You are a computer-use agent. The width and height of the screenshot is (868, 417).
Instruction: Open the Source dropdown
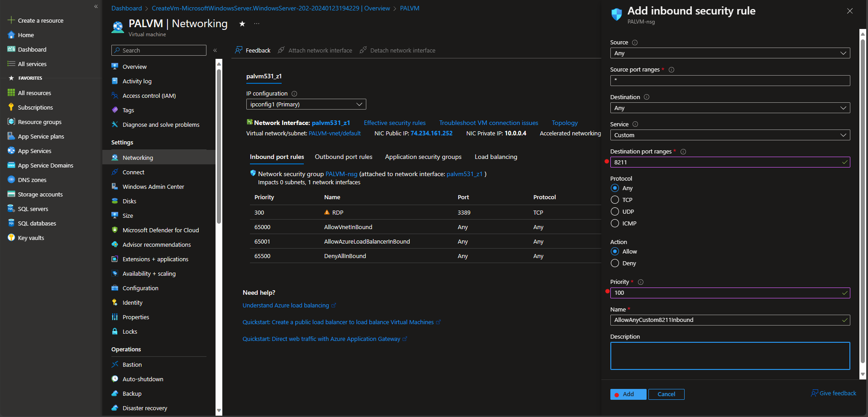tap(730, 53)
